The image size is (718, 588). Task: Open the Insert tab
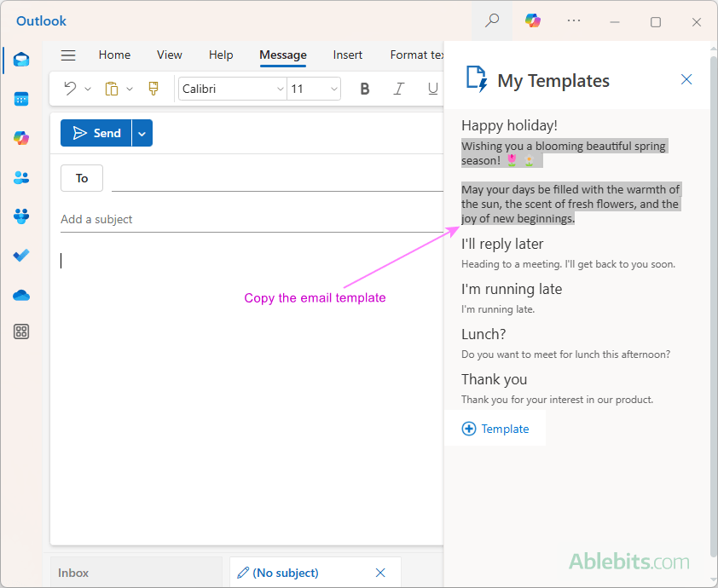pos(348,55)
